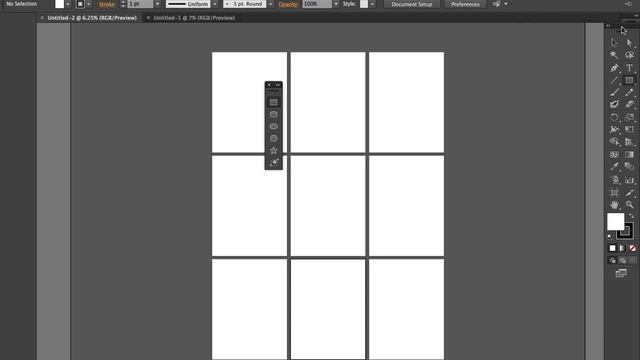Select the Hand tool
The image size is (640, 360).
[614, 204]
